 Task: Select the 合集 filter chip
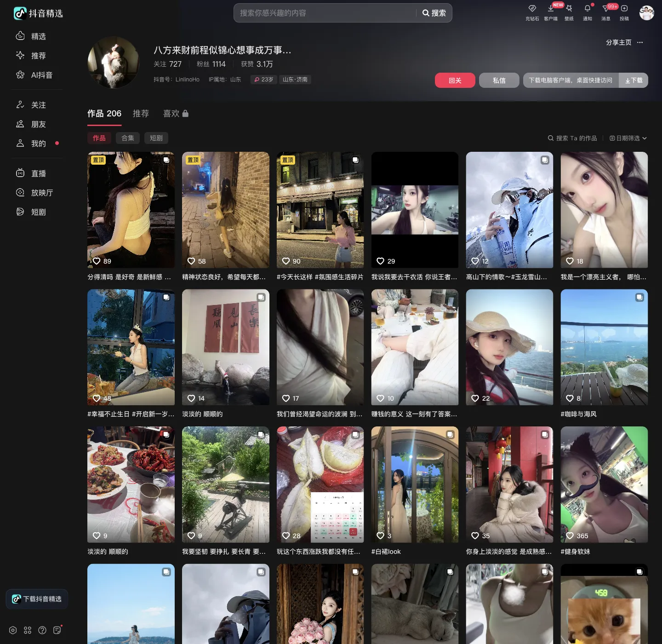[127, 138]
